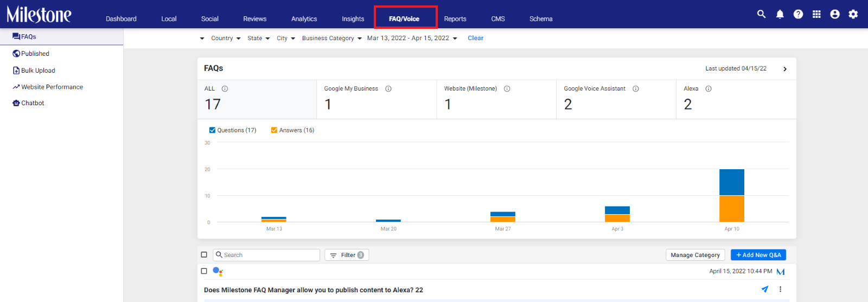Go to the Analytics tab
Screen dimensions: 868x302
point(304,19)
